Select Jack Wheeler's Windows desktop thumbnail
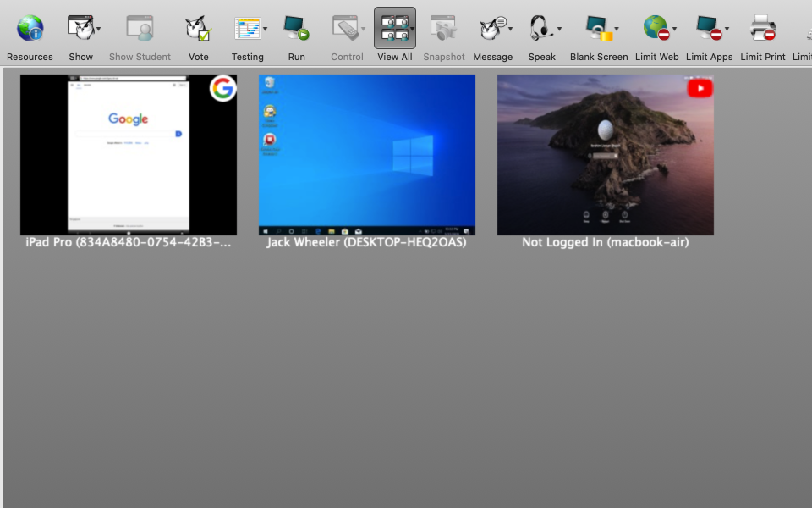 pos(366,155)
